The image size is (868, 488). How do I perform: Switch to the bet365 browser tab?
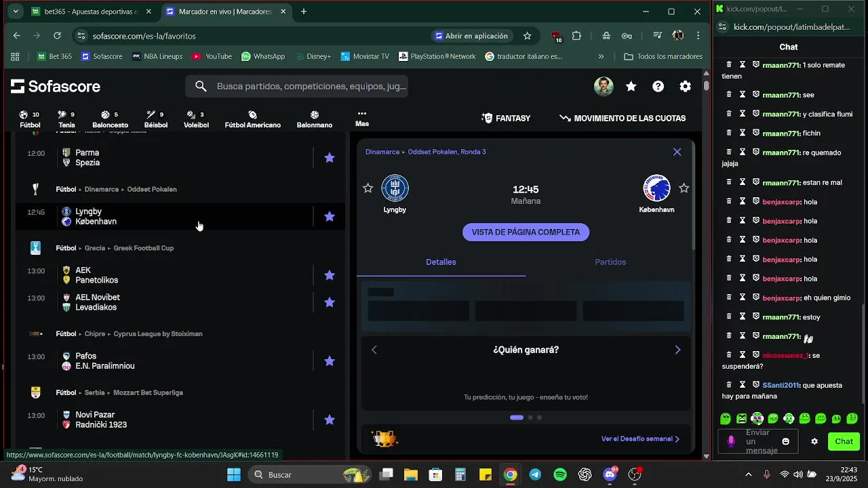[x=92, y=12]
